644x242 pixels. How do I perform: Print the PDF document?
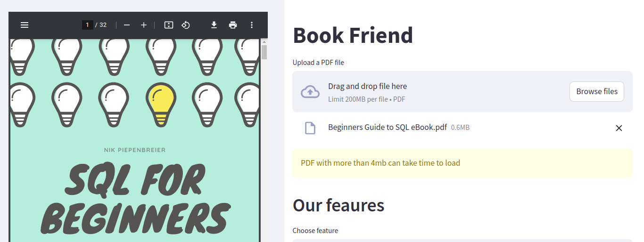tap(233, 25)
